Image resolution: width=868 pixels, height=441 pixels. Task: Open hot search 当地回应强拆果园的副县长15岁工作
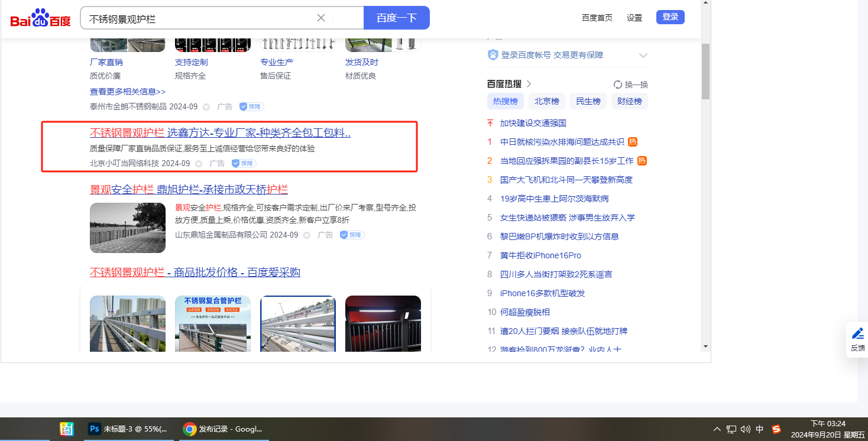[x=567, y=161]
